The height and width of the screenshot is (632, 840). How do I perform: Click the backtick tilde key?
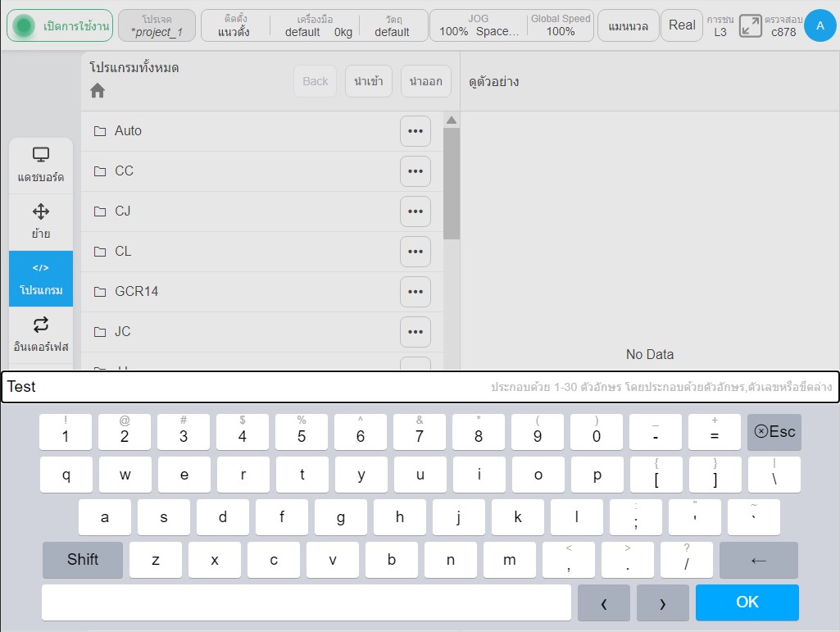point(754,517)
